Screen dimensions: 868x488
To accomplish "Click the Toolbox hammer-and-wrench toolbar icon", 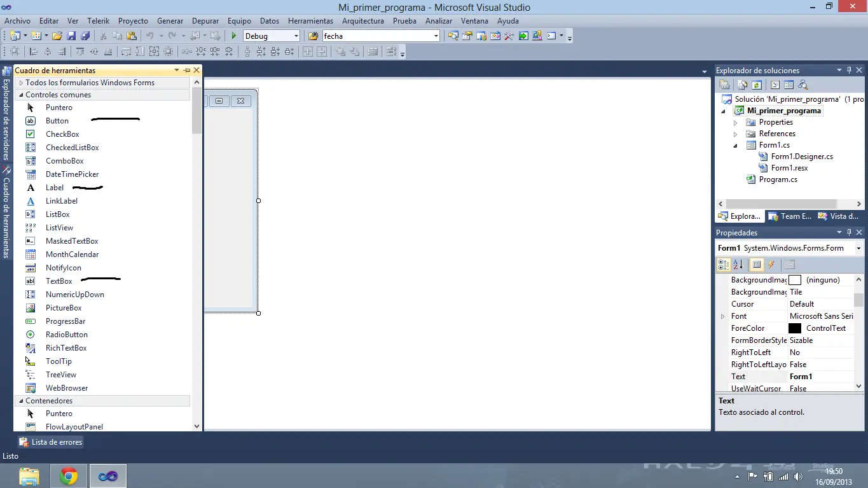I will click(509, 36).
